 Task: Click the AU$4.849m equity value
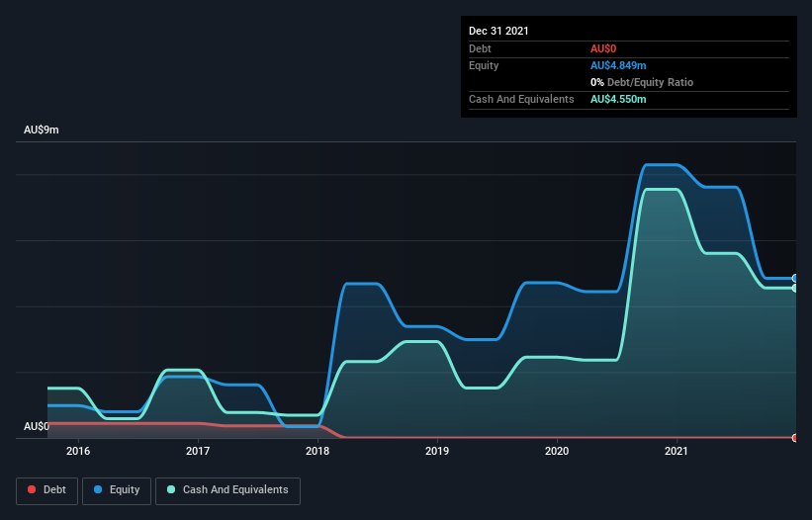pyautogui.click(x=618, y=65)
